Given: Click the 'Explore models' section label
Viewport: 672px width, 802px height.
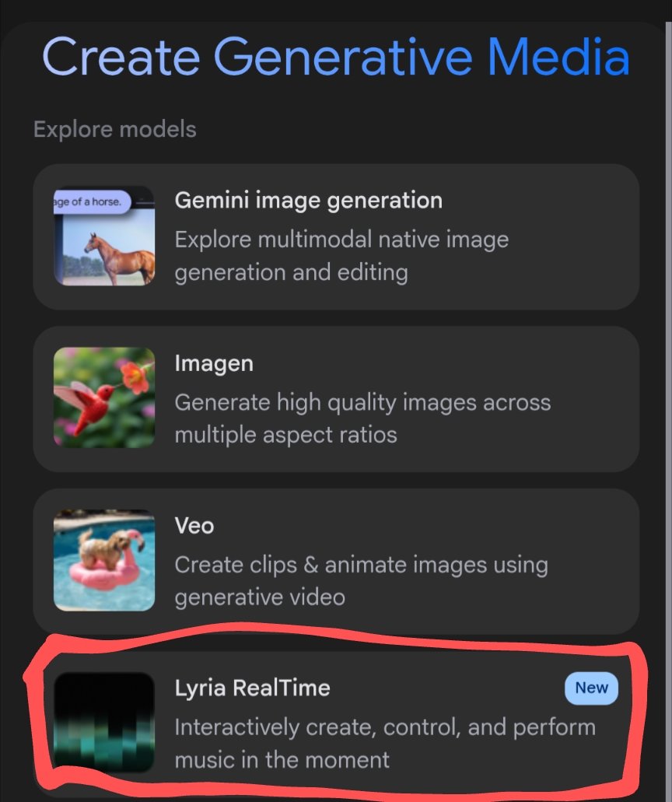Looking at the screenshot, I should tap(115, 128).
